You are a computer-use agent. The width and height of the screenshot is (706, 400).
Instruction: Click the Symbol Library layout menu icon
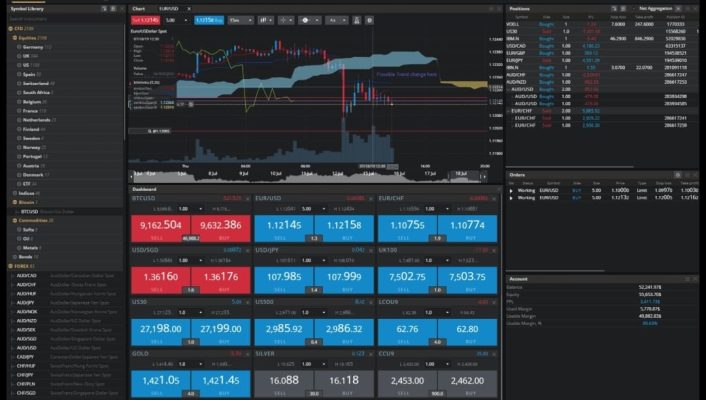[x=113, y=9]
